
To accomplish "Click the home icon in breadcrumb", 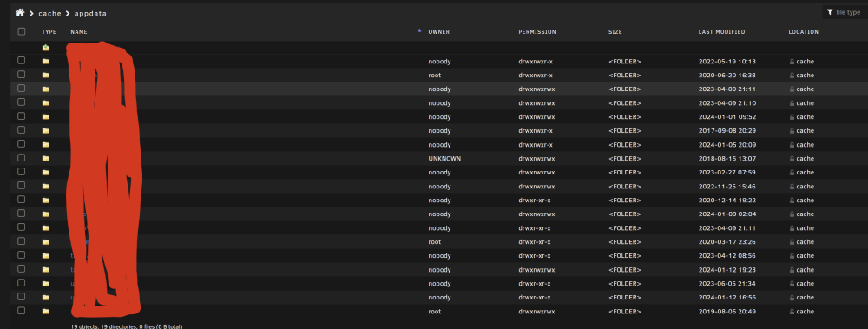I will pos(20,12).
